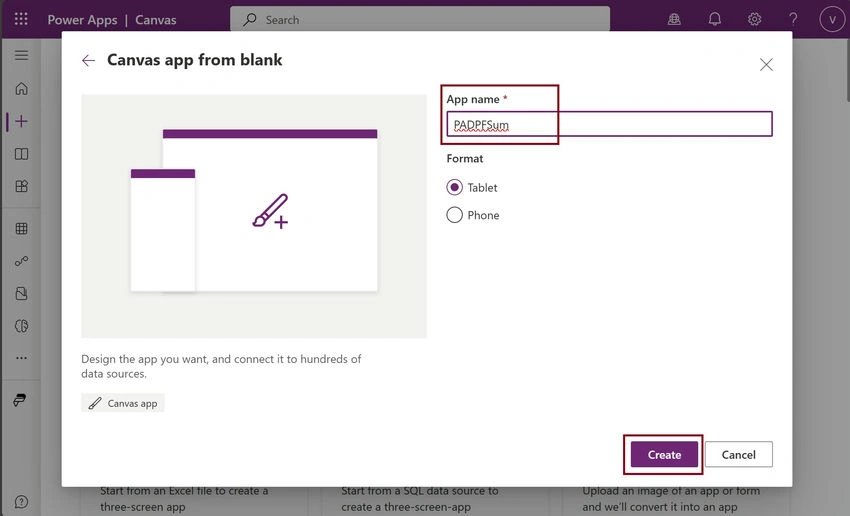850x516 pixels.
Task: Open the app launcher waffle icon
Action: click(21, 20)
